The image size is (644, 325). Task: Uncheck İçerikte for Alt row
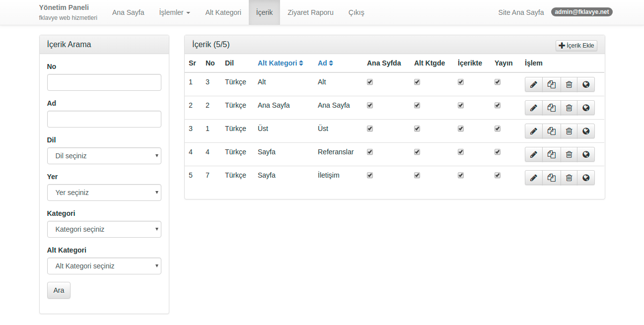(x=461, y=82)
